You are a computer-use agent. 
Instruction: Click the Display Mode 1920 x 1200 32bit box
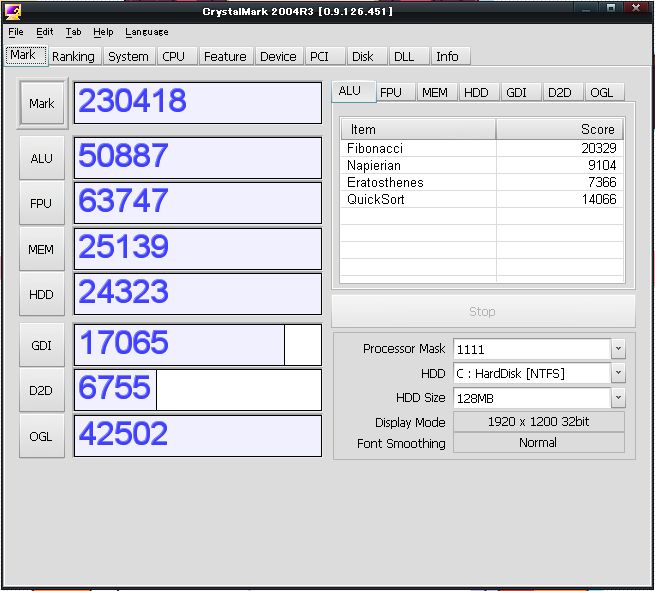(539, 422)
